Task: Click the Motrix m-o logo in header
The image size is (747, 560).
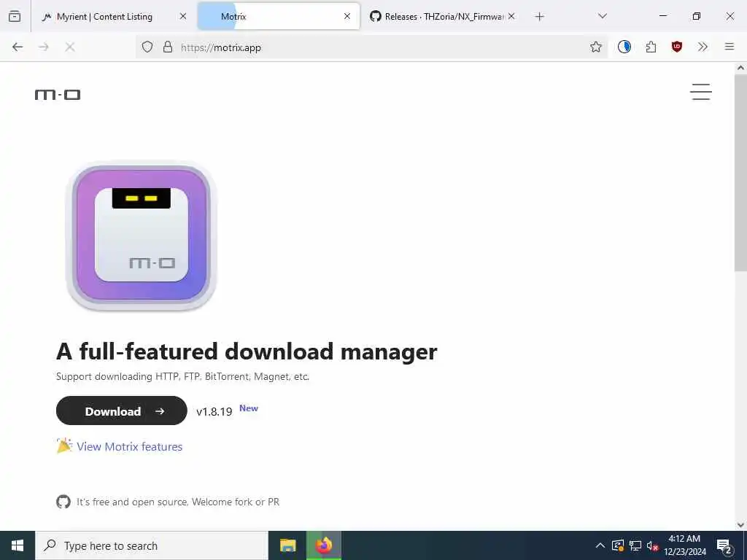Action: (x=58, y=95)
